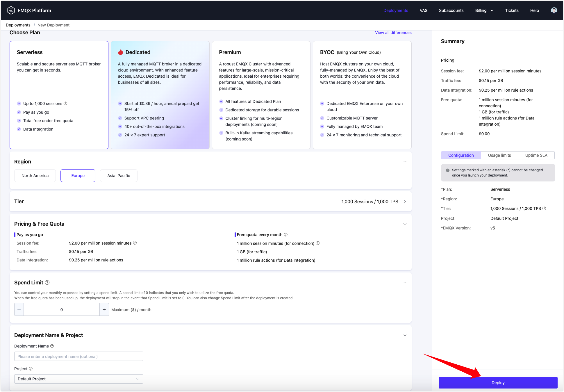The height and width of the screenshot is (392, 564).
Task: Click the Deployment Name help icon
Action: coord(52,346)
